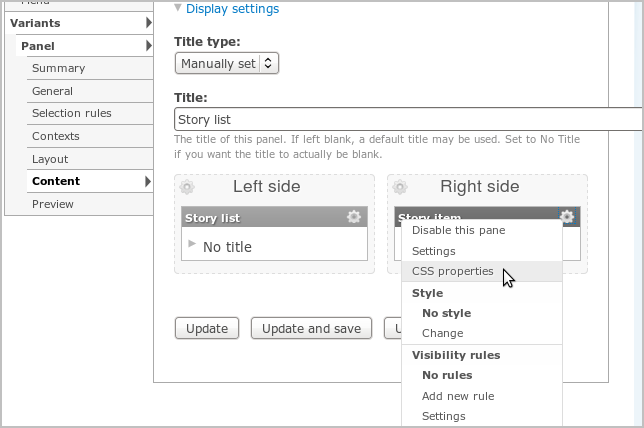The height and width of the screenshot is (428, 644).
Task: Click into the Title text field
Action: point(407,120)
